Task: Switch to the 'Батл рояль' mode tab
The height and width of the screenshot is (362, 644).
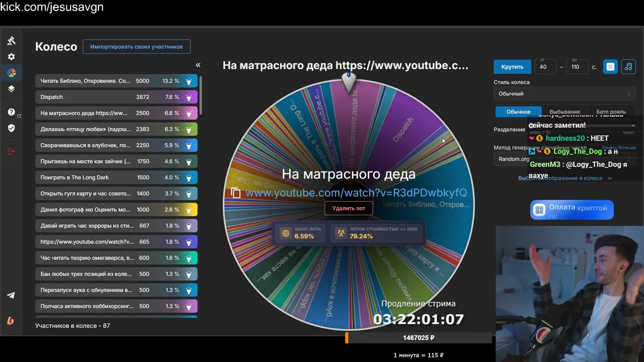Action: tap(611, 112)
